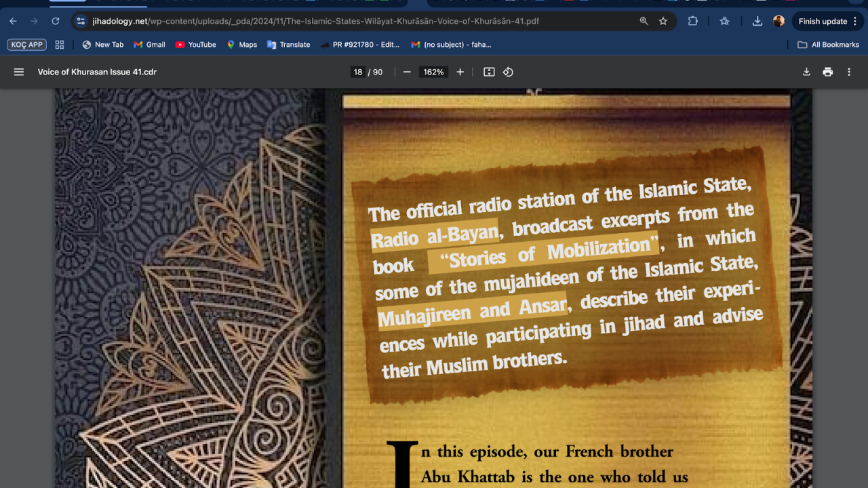Open the PDF viewer more actions menu

tap(849, 72)
